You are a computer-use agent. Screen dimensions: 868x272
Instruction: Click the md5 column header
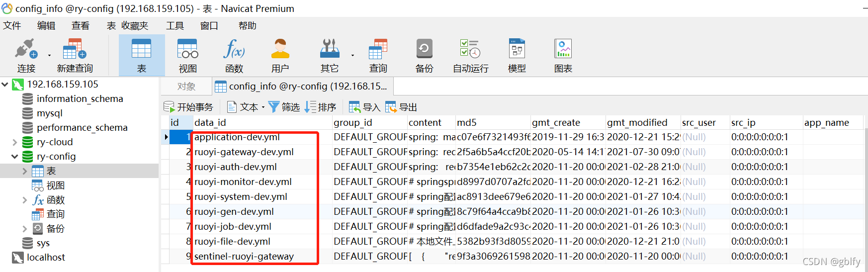(x=493, y=123)
